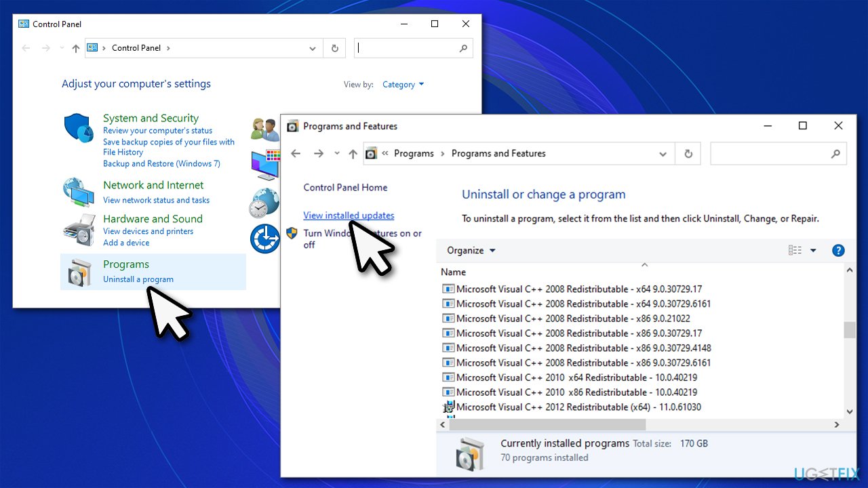868x488 pixels.
Task: Click the horizontal scrollbar left arrow
Action: tap(443, 424)
